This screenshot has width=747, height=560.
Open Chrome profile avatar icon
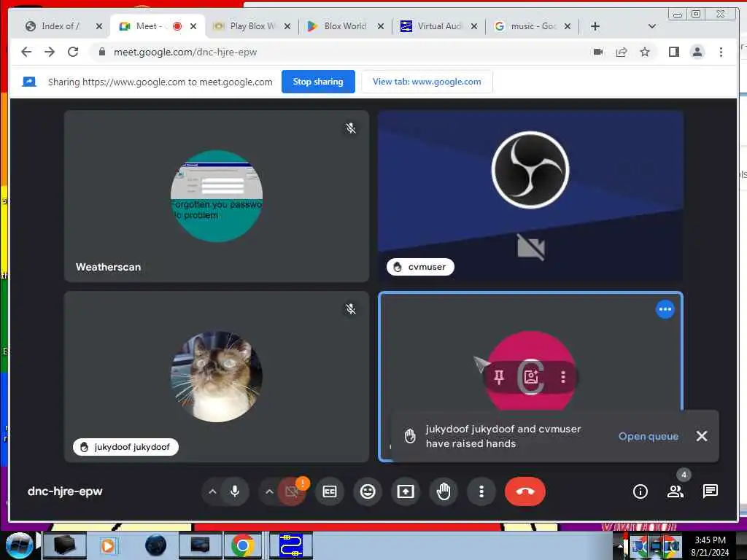point(697,52)
